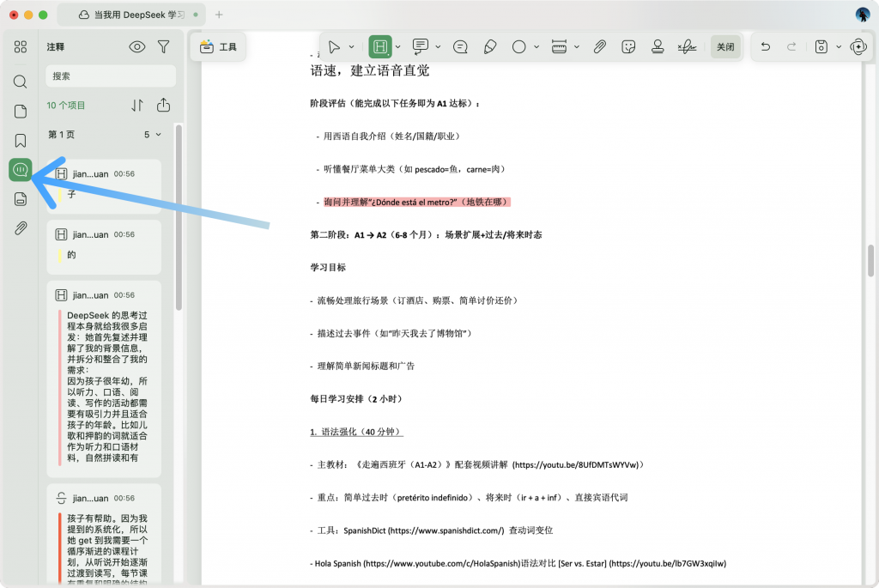Open the www.spanishdict.com link

[x=446, y=530]
